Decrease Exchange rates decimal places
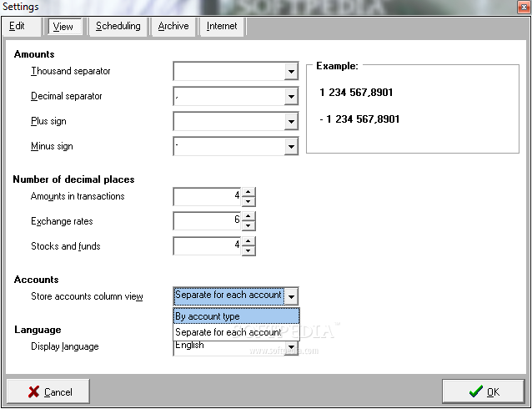 click(248, 226)
